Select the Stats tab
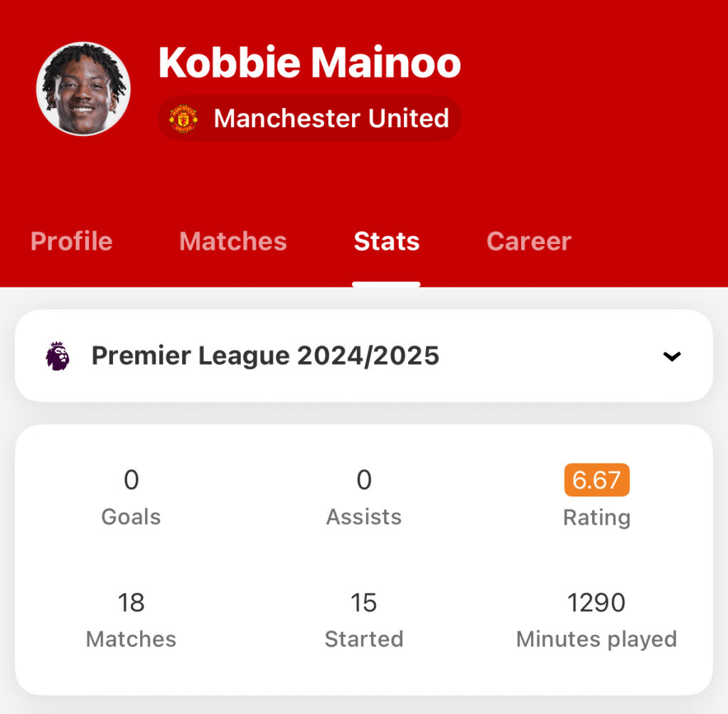This screenshot has width=728, height=714. pyautogui.click(x=386, y=241)
